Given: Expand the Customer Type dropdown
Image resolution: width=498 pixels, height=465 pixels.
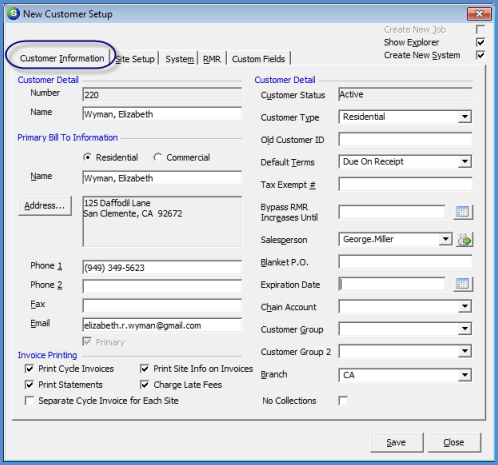Looking at the screenshot, I should coord(464,117).
